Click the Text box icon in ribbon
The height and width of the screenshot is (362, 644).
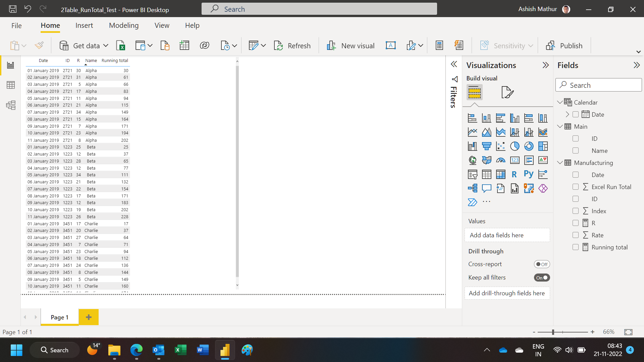pos(391,46)
